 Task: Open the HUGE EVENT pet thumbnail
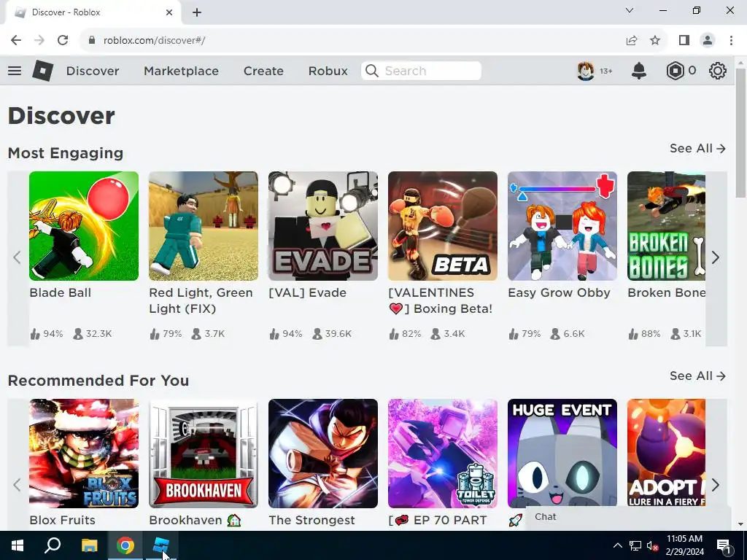562,452
